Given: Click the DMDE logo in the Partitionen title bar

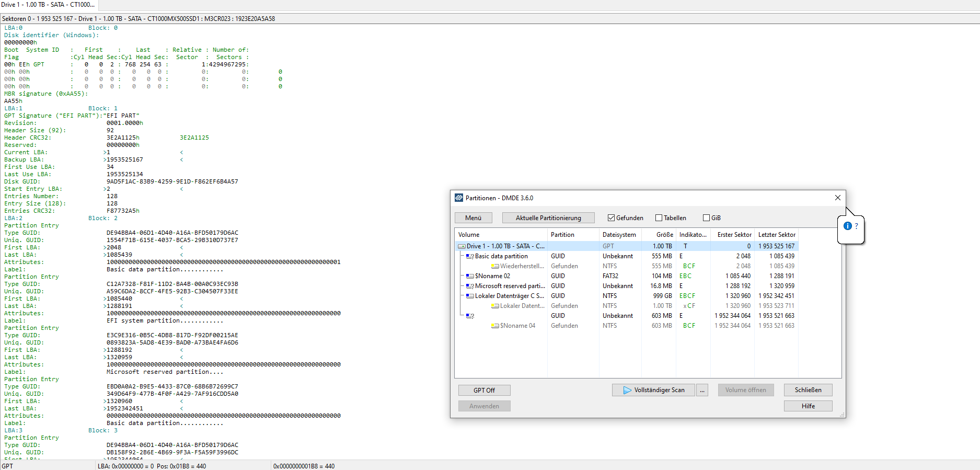Looking at the screenshot, I should pyautogui.click(x=459, y=198).
